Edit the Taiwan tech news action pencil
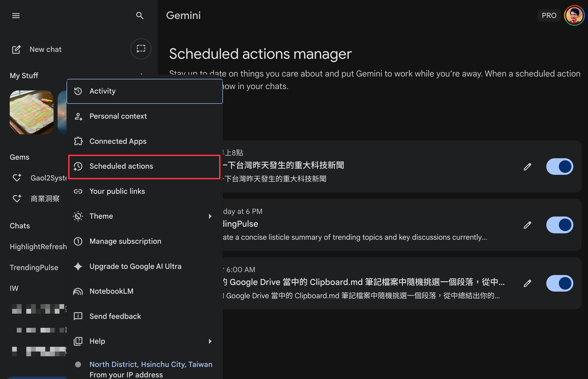The image size is (588, 379). pyautogui.click(x=527, y=167)
